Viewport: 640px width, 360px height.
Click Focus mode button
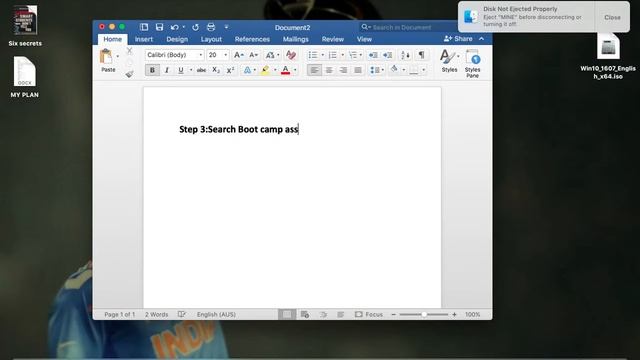[369, 314]
